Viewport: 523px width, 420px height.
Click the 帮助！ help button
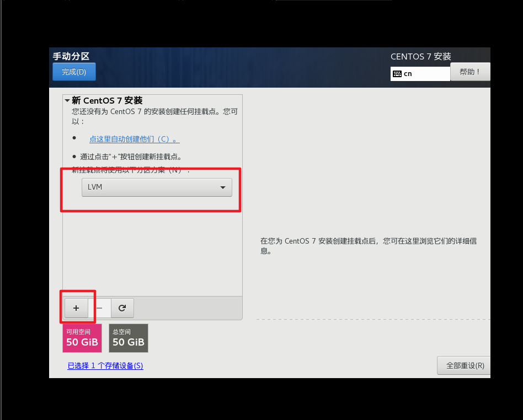pyautogui.click(x=470, y=72)
